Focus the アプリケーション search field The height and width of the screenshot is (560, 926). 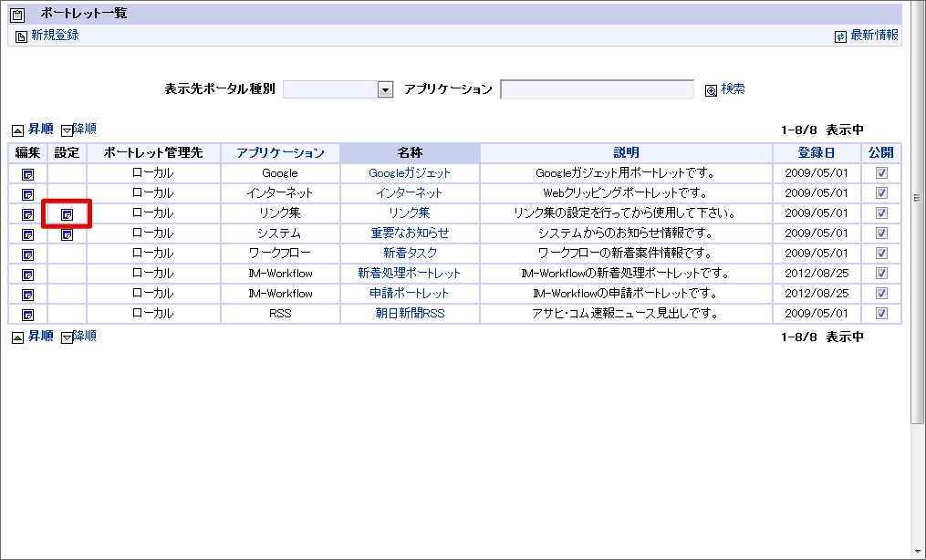(597, 89)
